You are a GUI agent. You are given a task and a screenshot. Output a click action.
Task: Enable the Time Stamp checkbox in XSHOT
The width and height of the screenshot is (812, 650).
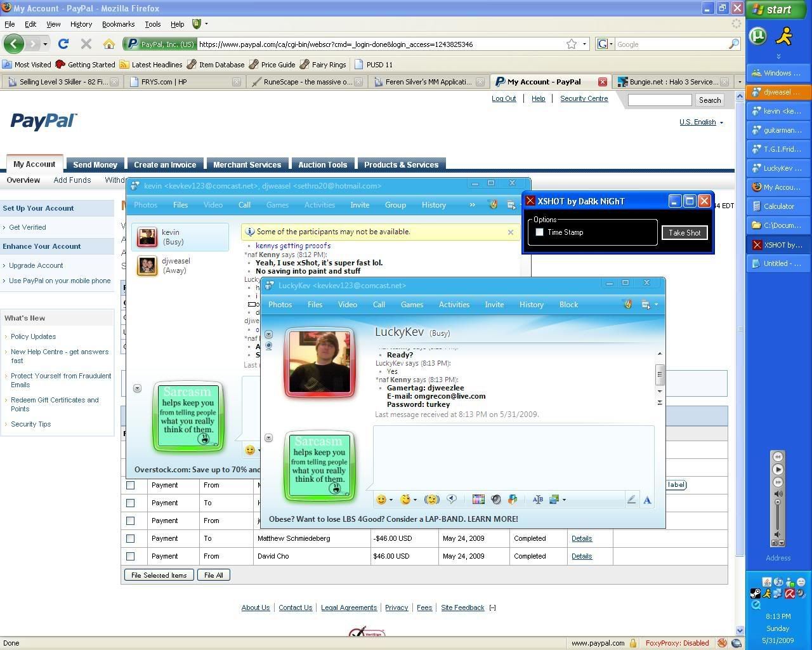coord(539,232)
